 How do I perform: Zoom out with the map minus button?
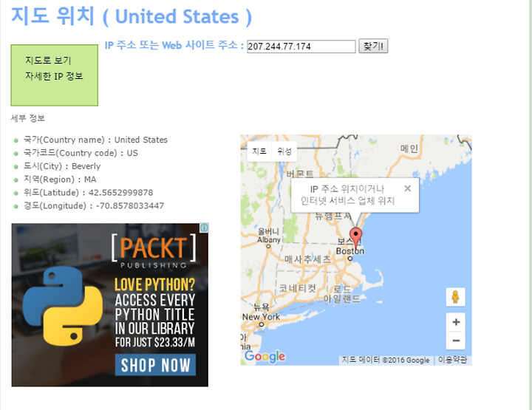(x=456, y=340)
